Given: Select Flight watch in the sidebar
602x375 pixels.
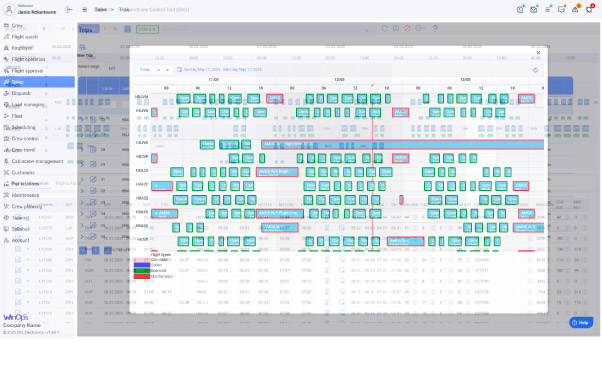Looking at the screenshot, I should click(25, 37).
